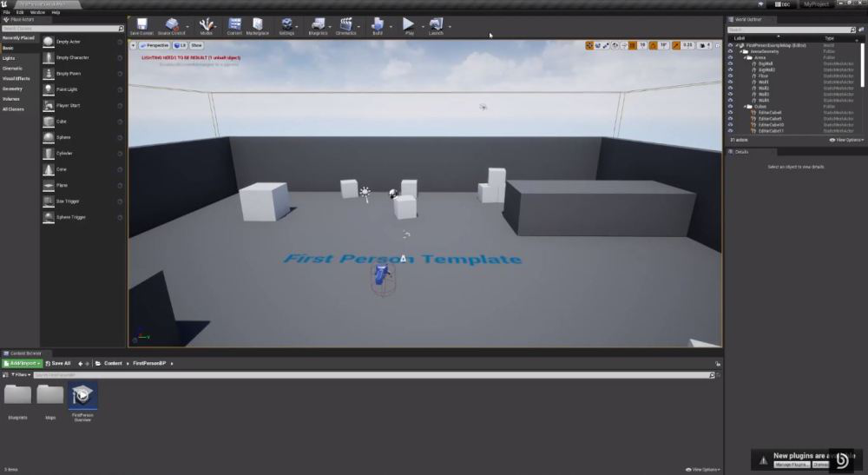Click the Cinematics clapperboard icon
The image size is (868, 475).
click(x=346, y=26)
